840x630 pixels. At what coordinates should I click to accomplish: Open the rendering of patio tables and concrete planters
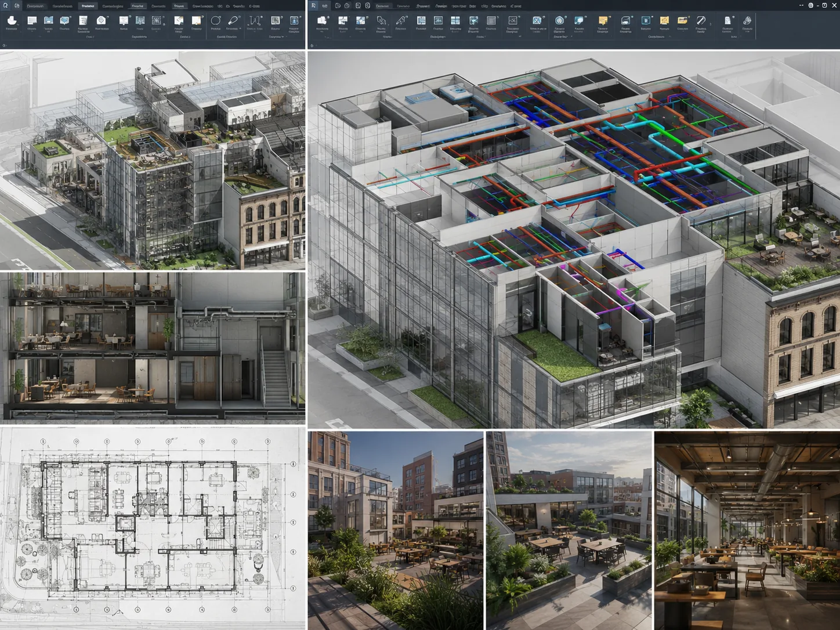[569, 530]
